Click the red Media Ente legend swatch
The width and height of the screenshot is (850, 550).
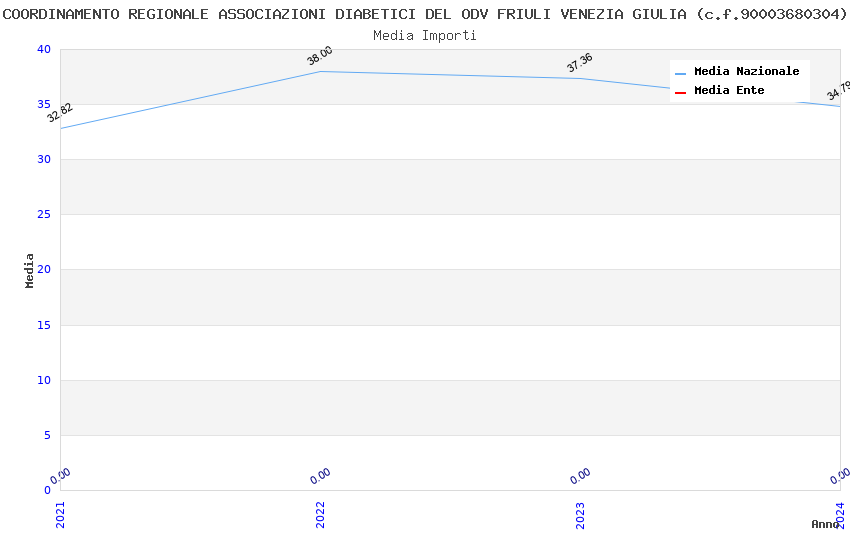pyautogui.click(x=680, y=92)
